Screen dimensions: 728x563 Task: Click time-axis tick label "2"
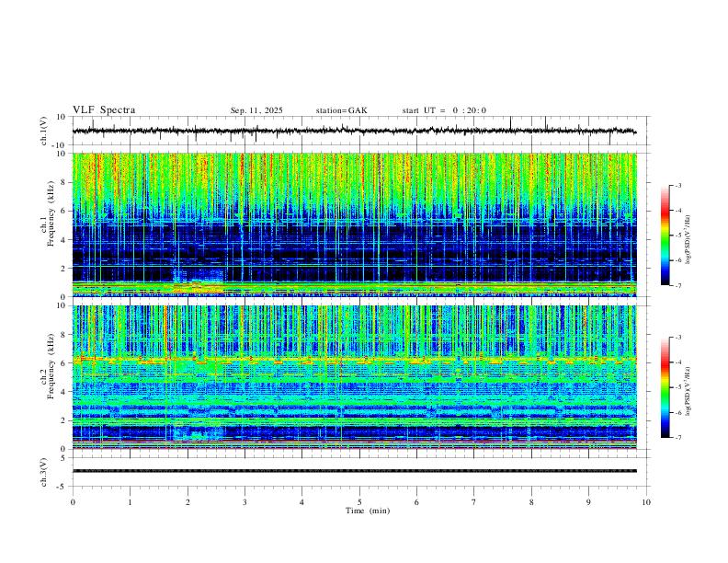tap(188, 502)
